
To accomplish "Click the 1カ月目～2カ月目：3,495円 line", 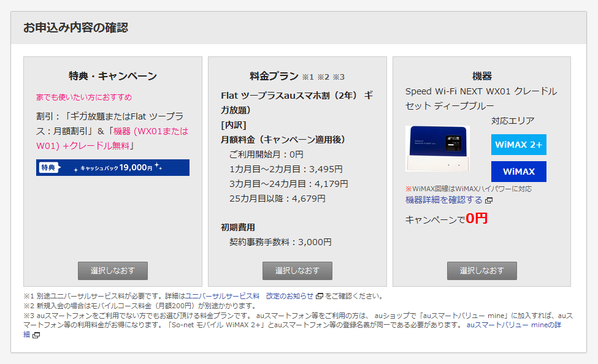I will [286, 169].
